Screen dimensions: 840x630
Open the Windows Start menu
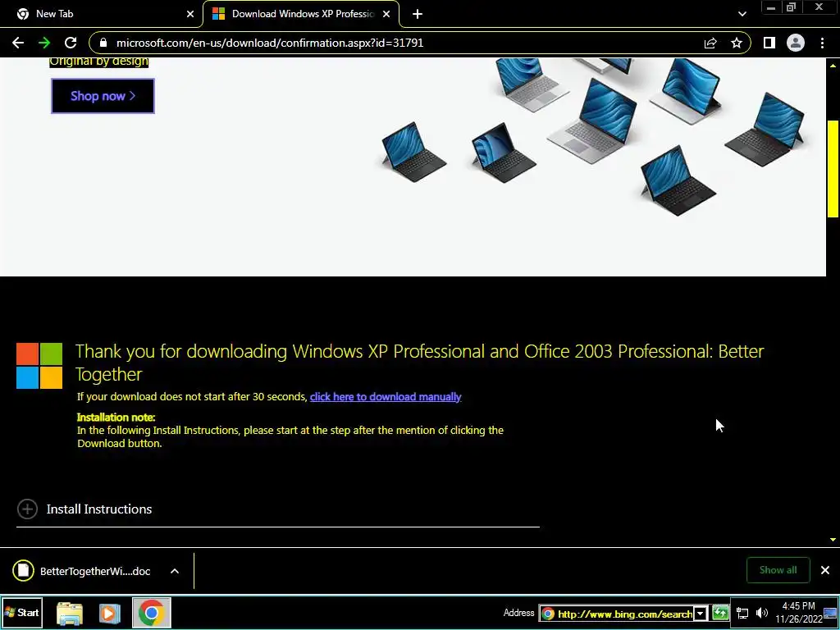pos(22,612)
